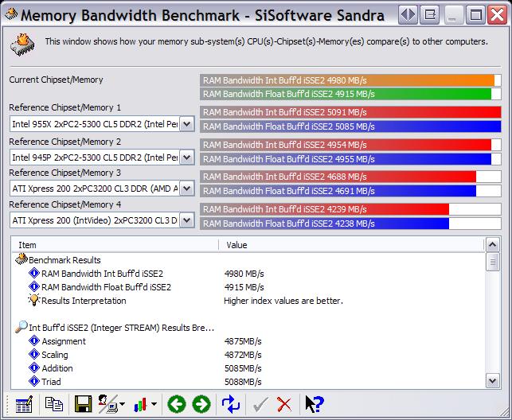The height and width of the screenshot is (420, 512).
Task: Click the info icon beside Assignment
Action: (x=34, y=340)
